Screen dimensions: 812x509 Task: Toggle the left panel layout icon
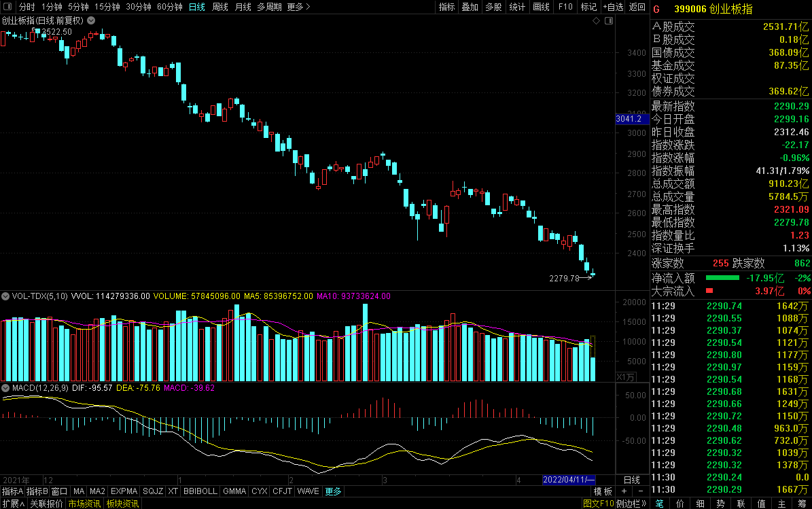tap(7, 7)
